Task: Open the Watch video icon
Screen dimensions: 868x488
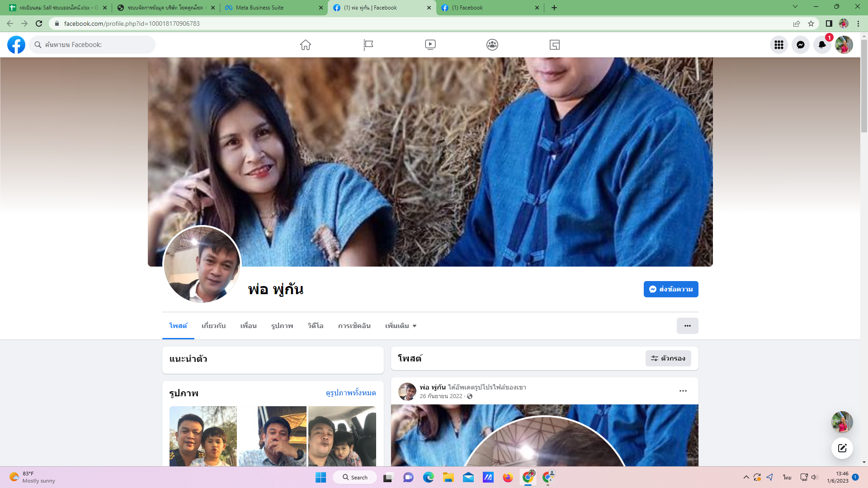Action: click(x=430, y=45)
